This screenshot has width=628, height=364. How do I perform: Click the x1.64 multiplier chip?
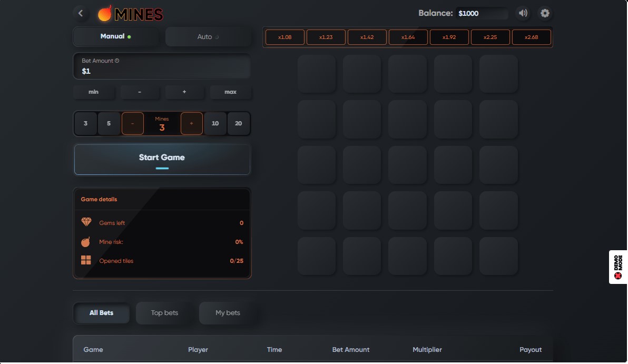(x=408, y=37)
